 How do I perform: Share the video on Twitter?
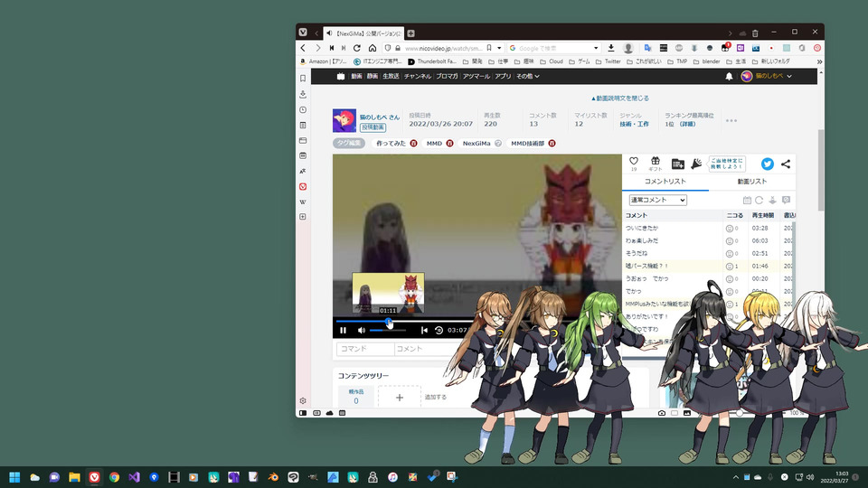coord(768,164)
